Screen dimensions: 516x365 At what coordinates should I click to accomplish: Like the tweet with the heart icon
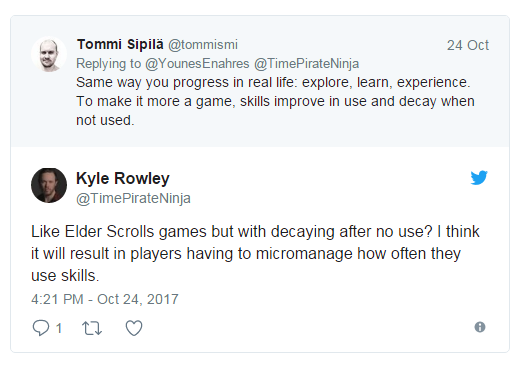[134, 328]
